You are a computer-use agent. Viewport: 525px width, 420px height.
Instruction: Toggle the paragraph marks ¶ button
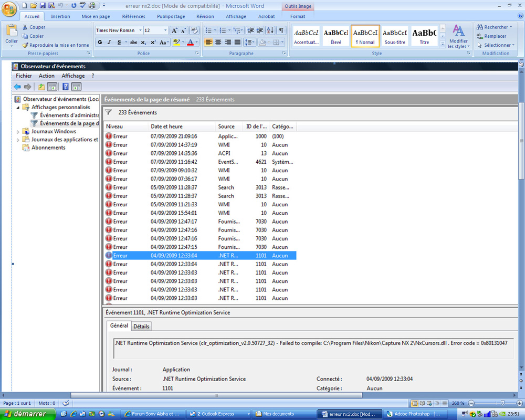(x=281, y=30)
